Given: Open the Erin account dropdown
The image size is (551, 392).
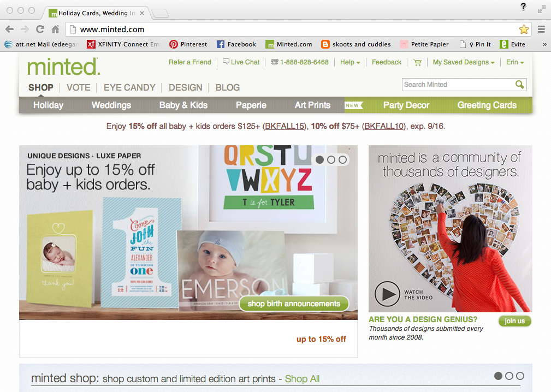Looking at the screenshot, I should tap(515, 62).
